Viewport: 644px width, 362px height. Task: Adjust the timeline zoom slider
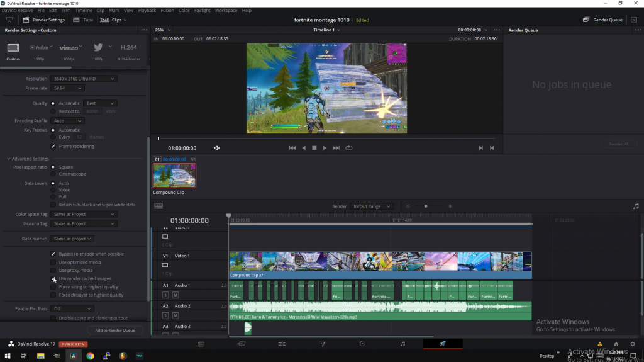[426, 206]
